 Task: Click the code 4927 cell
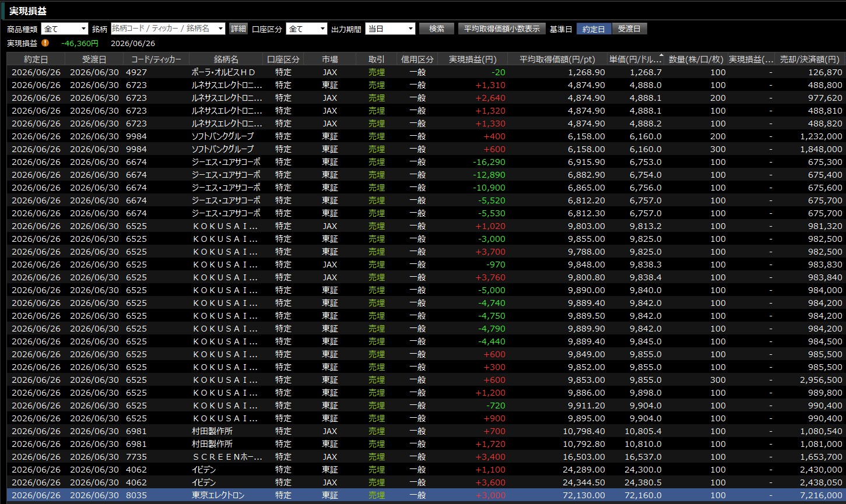pos(136,72)
